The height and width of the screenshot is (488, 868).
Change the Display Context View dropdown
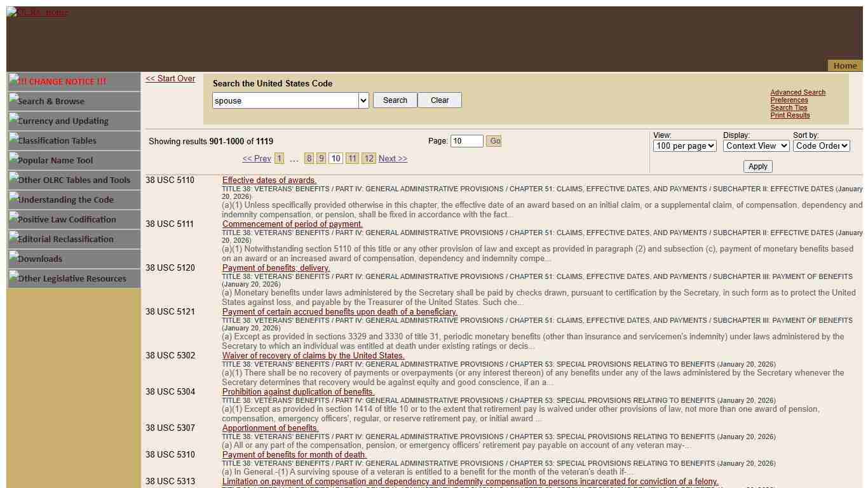click(x=756, y=146)
